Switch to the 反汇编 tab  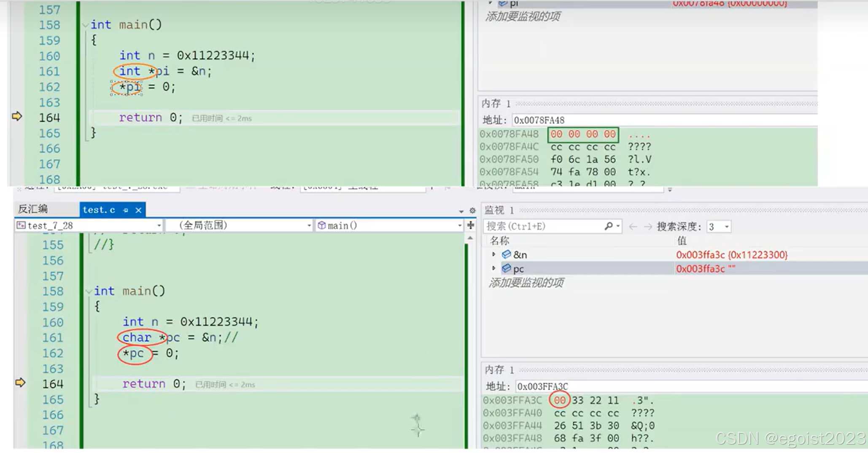(x=33, y=209)
